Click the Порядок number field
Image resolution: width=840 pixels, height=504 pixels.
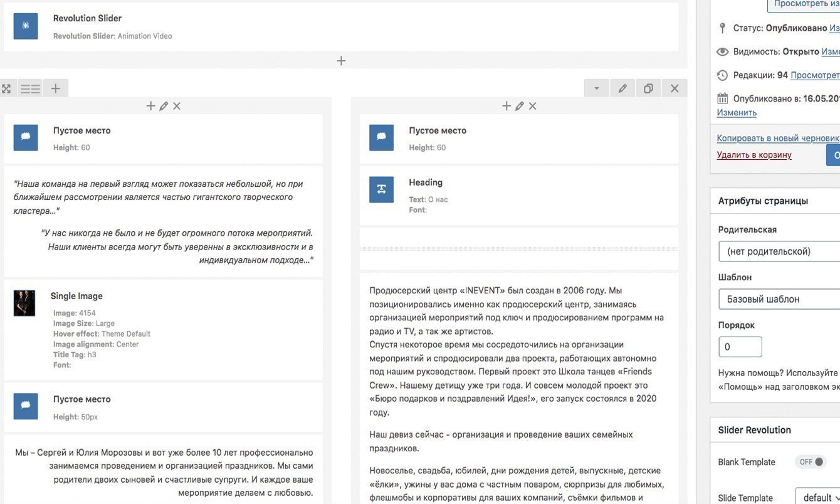[x=740, y=347]
